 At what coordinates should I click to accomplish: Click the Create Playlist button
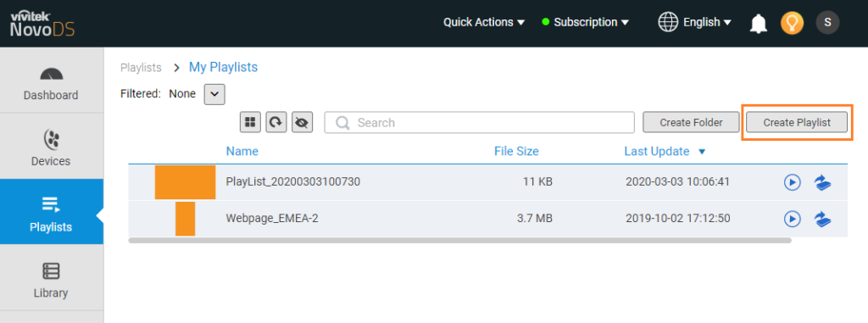coord(797,122)
